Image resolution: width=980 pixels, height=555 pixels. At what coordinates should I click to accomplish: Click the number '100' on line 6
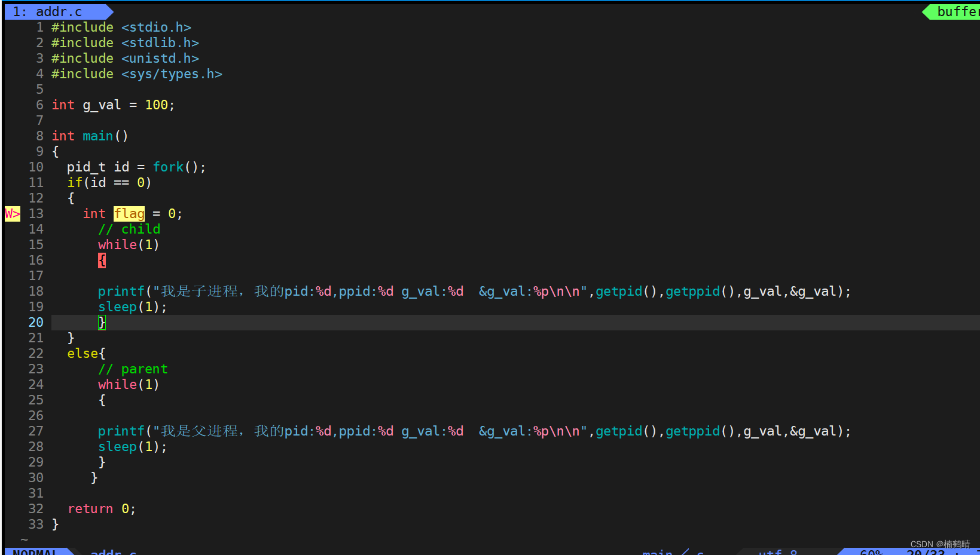coord(157,105)
